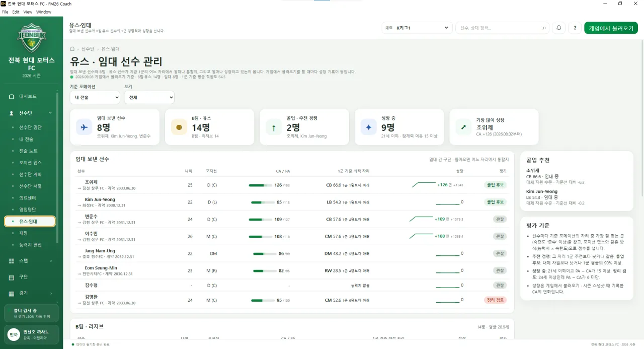Click the breadcrumb home icon
This screenshot has width=644, height=349.
72,49
